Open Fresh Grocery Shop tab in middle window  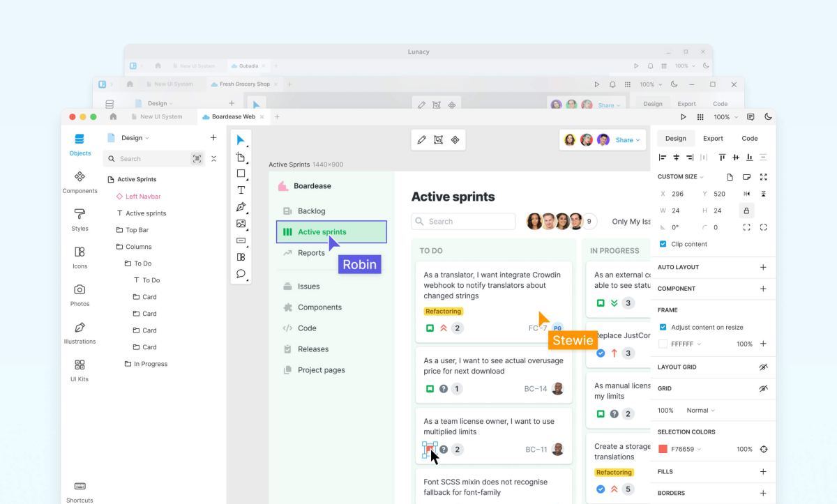coord(244,84)
